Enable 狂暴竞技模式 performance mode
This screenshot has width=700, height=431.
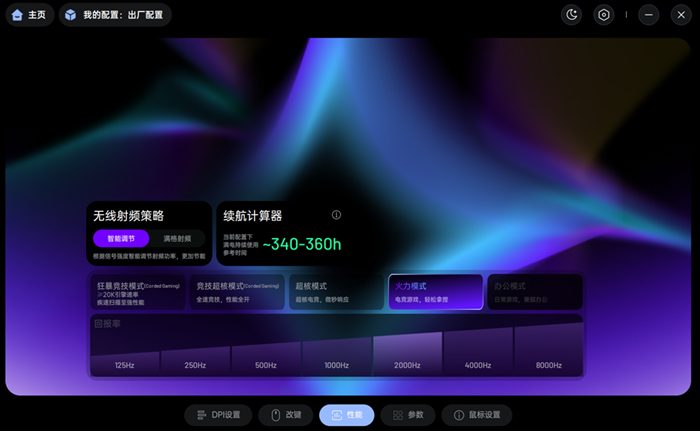(x=136, y=292)
